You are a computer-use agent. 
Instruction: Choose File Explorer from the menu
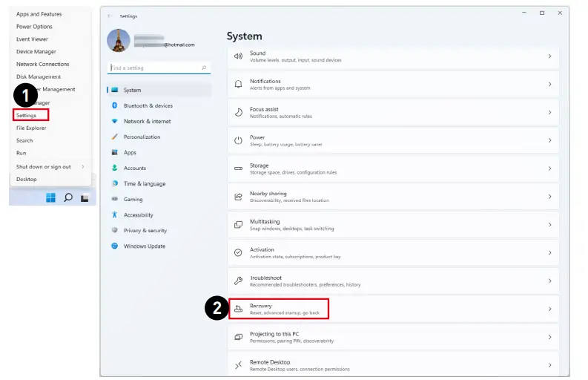(31, 128)
